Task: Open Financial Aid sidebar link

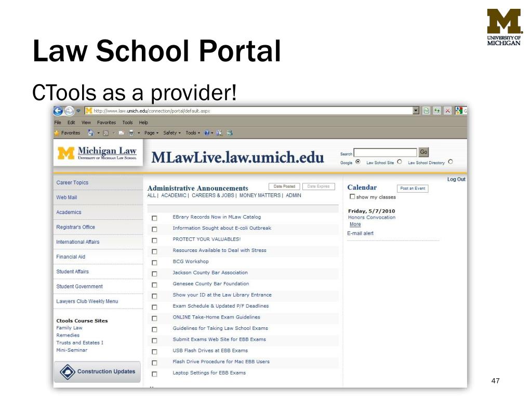Action: 71,257
